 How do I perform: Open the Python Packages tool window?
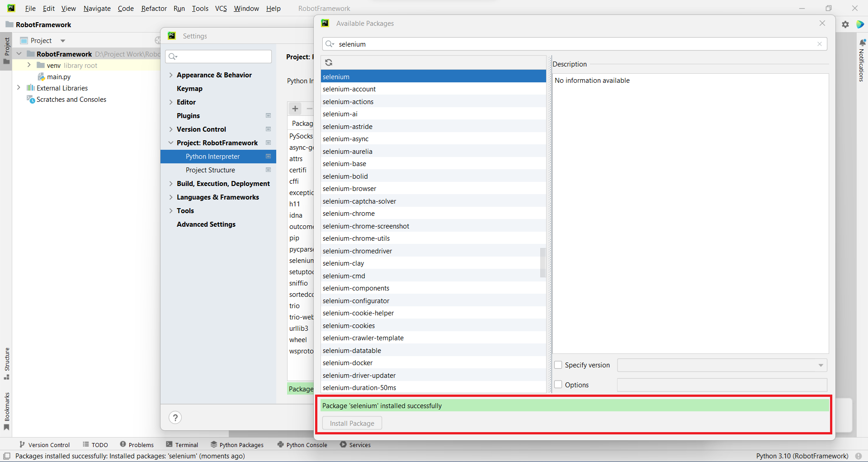(x=237, y=445)
